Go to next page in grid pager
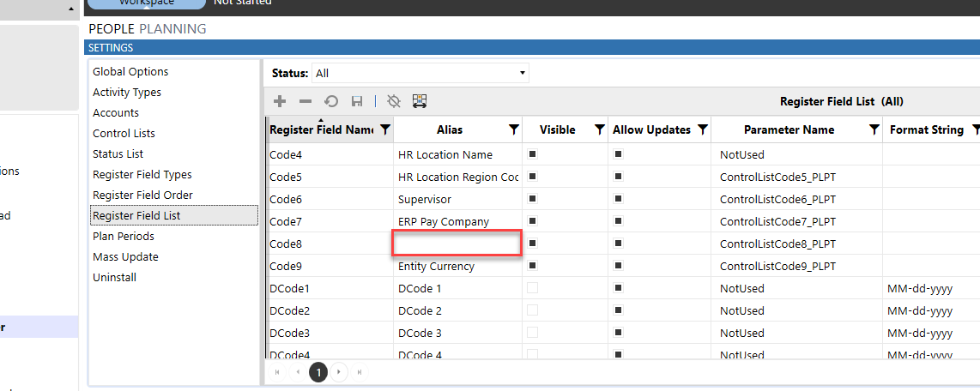Viewport: 980px width, 391px height. pos(340,372)
